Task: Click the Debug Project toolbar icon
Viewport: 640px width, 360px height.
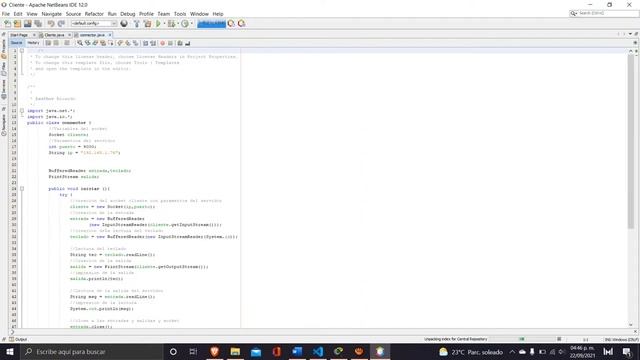Action: pyautogui.click(x=171, y=24)
